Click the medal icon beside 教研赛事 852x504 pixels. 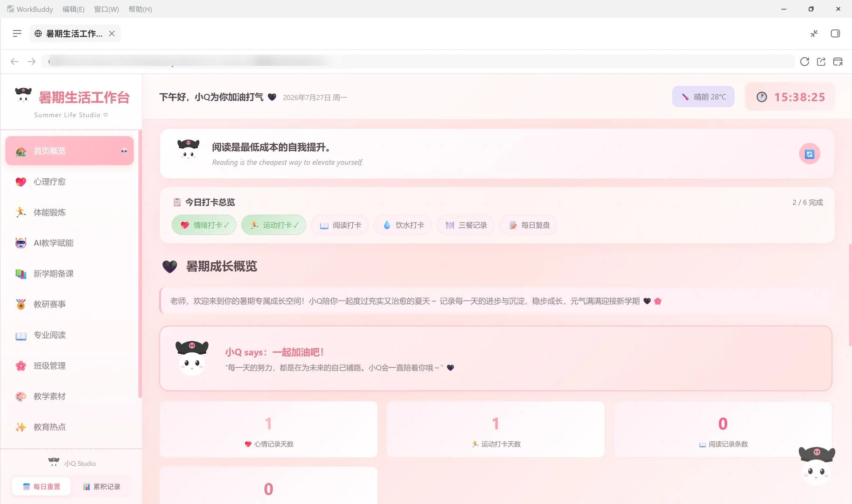coord(21,304)
